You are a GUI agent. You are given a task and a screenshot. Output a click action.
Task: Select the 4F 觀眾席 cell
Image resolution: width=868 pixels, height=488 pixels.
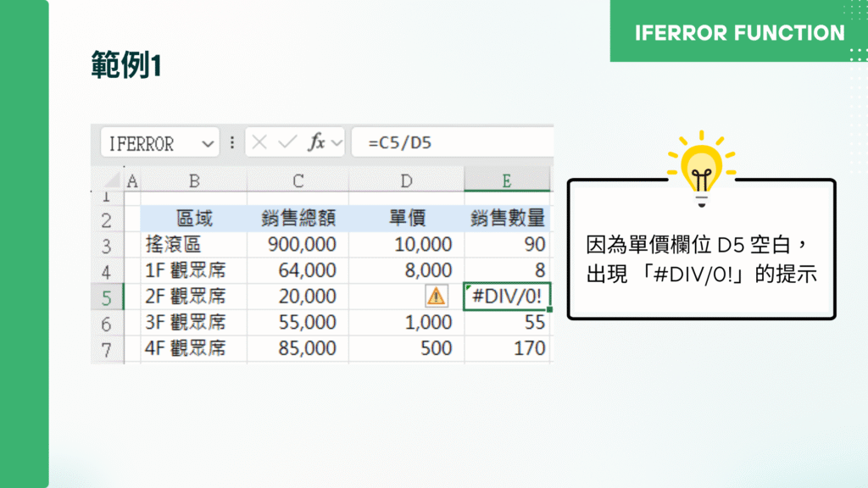194,348
